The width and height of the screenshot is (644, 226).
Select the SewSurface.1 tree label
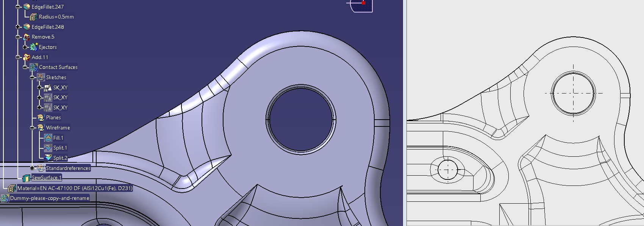(47, 178)
